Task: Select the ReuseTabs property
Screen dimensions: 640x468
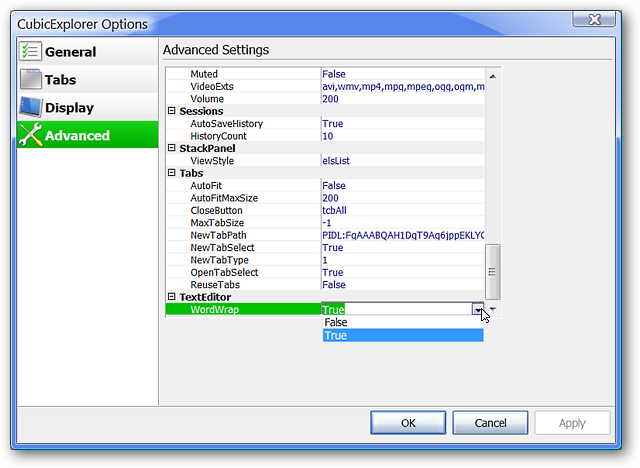Action: (215, 284)
